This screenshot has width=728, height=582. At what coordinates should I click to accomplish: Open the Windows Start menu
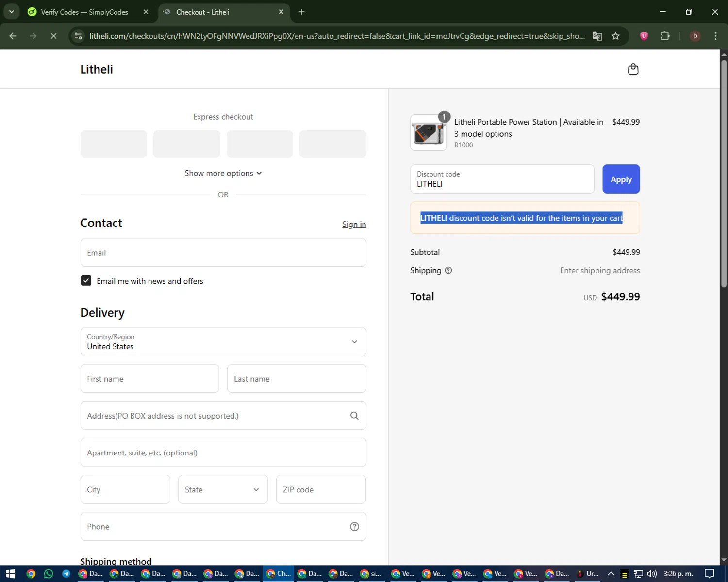(10, 574)
